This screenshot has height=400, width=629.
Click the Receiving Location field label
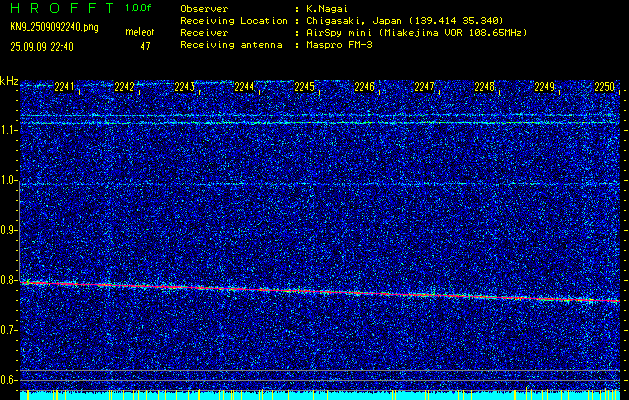pyautogui.click(x=234, y=21)
